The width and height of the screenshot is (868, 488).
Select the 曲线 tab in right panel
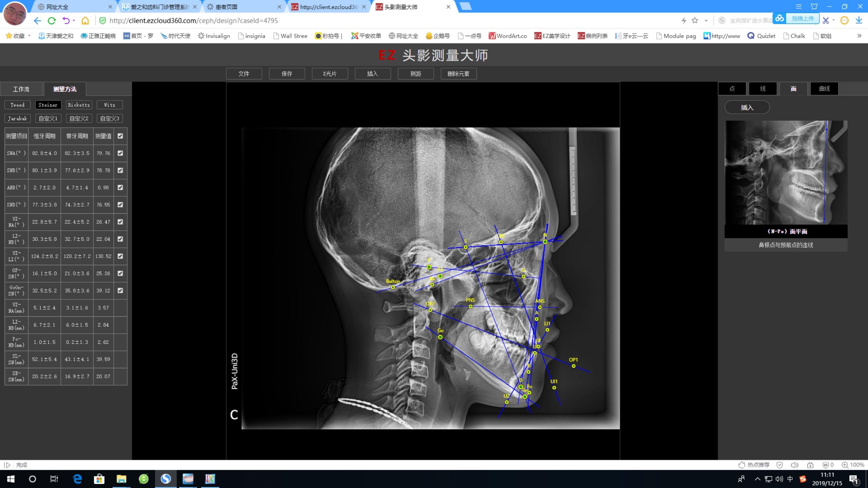824,89
